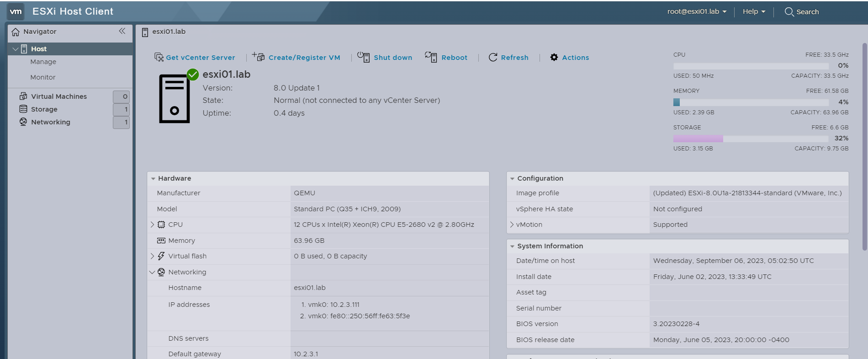Click the Image profile value
868x359 pixels.
(747, 193)
